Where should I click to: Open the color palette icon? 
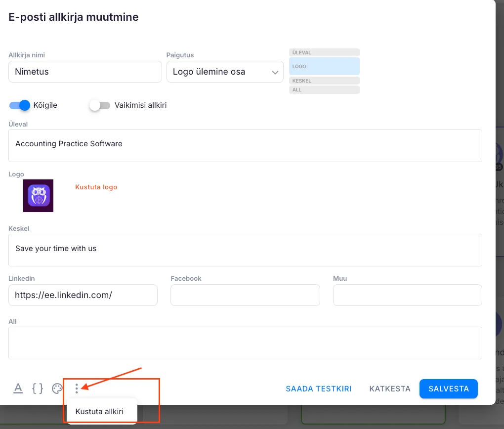click(57, 388)
